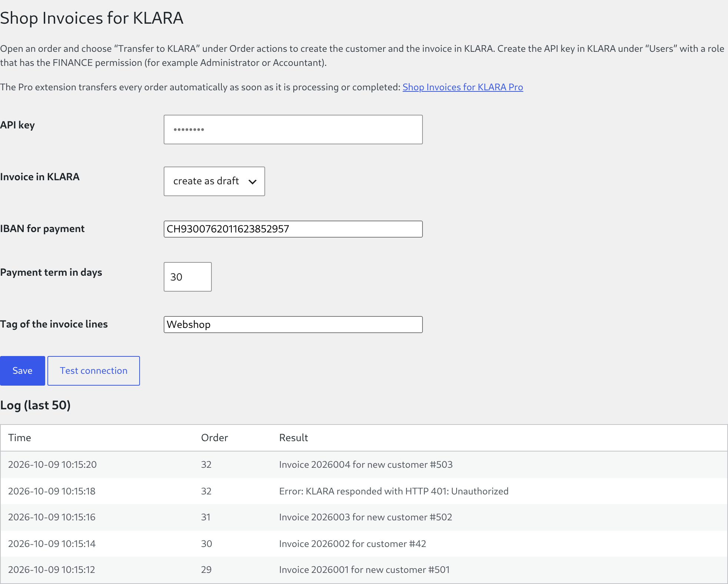Focus the Payment term in days field

(188, 277)
